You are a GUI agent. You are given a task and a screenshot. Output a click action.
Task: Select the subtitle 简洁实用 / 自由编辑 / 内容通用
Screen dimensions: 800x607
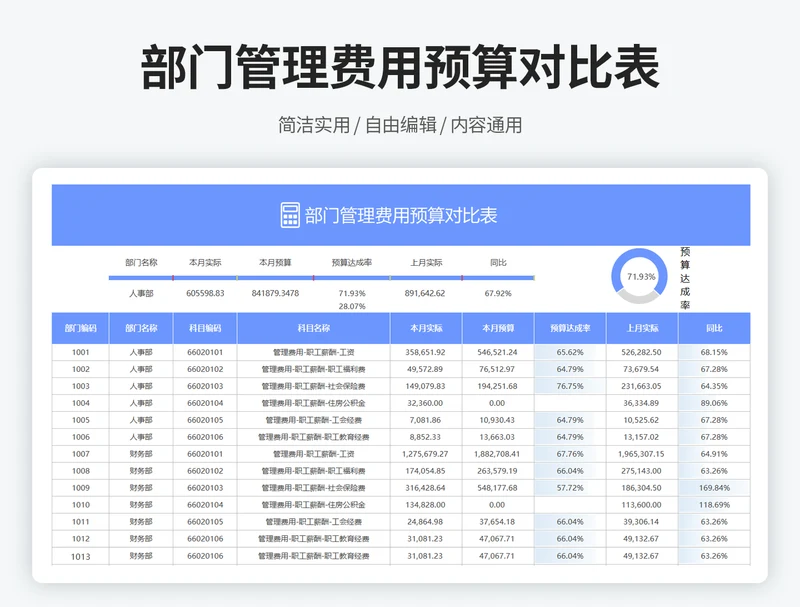[400, 125]
